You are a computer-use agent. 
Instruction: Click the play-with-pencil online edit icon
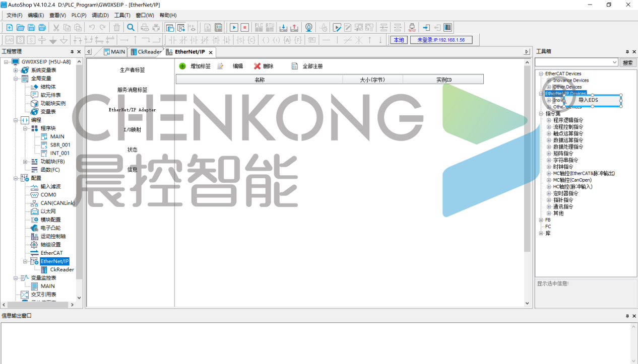(338, 27)
